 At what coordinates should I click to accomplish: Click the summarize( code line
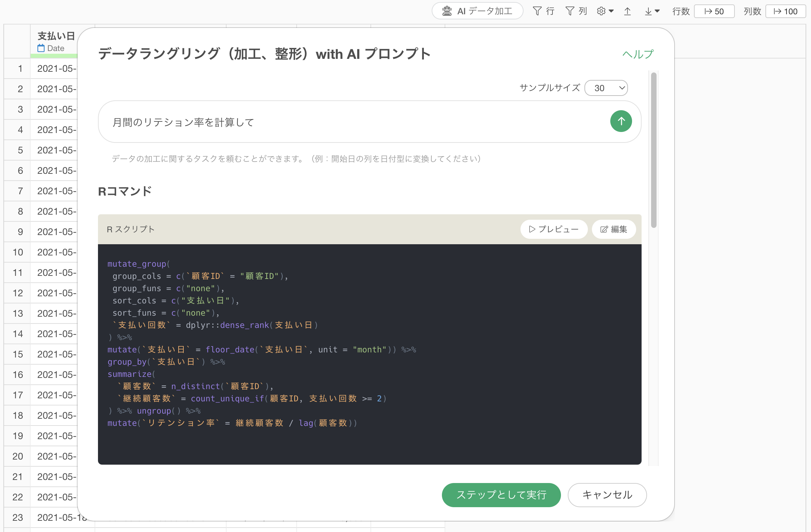tap(131, 374)
